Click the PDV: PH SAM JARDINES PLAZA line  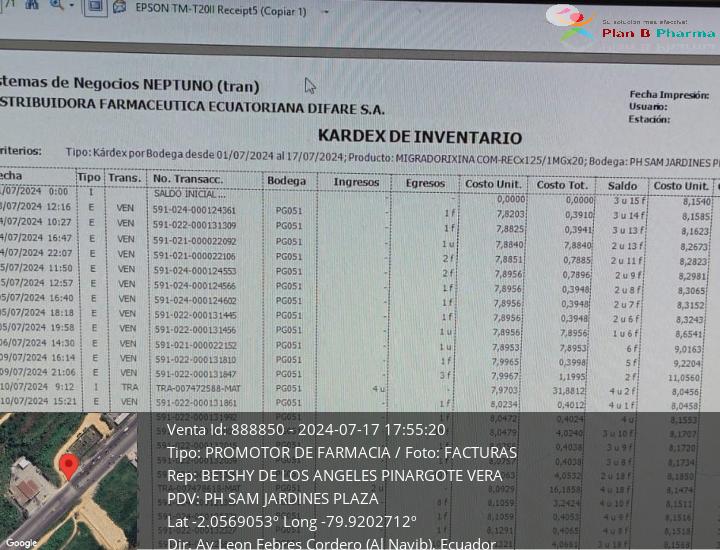(273, 499)
